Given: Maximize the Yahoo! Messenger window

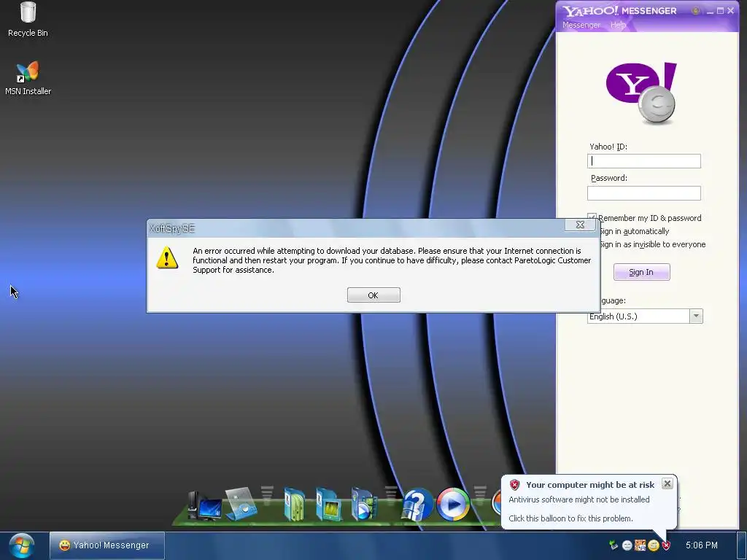Looking at the screenshot, I should [720, 10].
